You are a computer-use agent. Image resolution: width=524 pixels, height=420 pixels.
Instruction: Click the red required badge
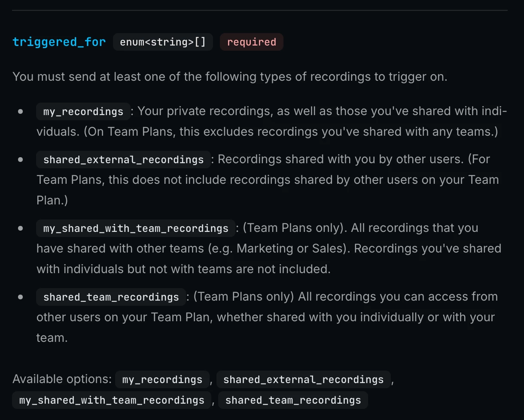click(251, 42)
